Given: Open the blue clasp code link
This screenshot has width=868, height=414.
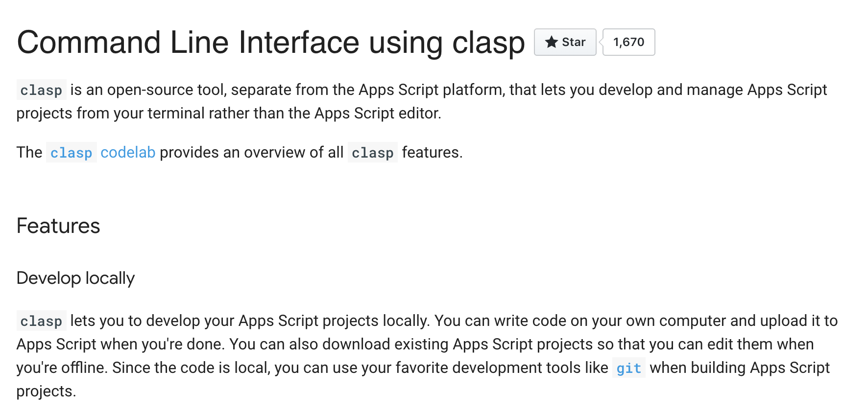Looking at the screenshot, I should point(72,153).
